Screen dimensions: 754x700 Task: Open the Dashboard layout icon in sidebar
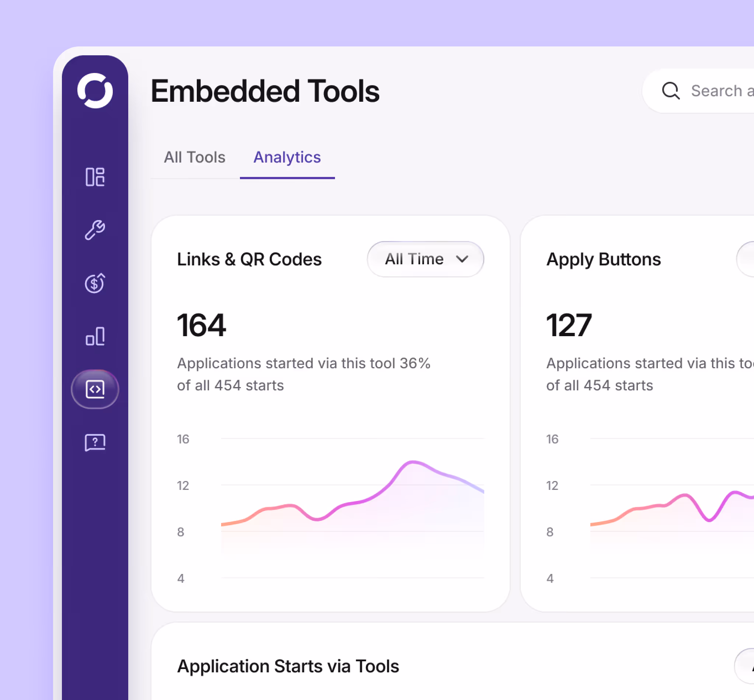pyautogui.click(x=96, y=177)
